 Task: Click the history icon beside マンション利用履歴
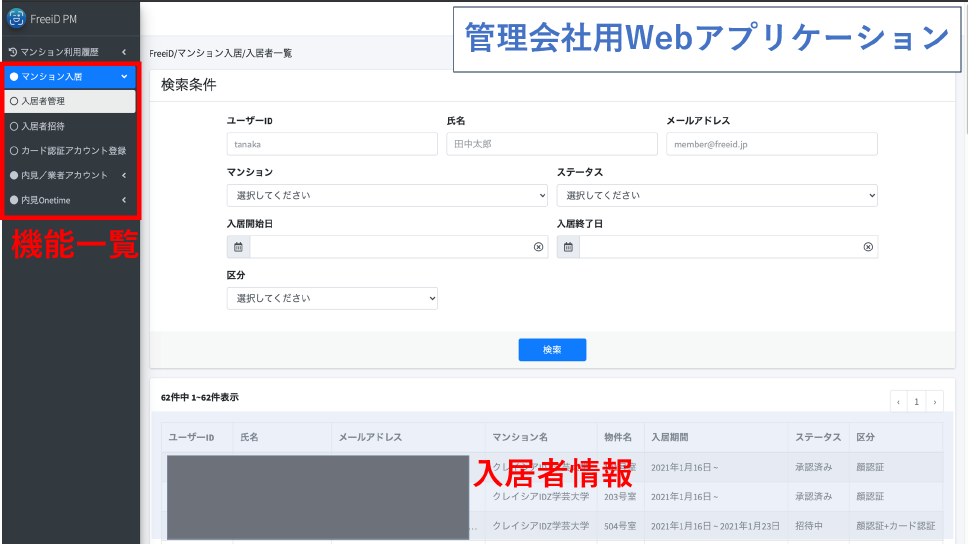[12, 52]
